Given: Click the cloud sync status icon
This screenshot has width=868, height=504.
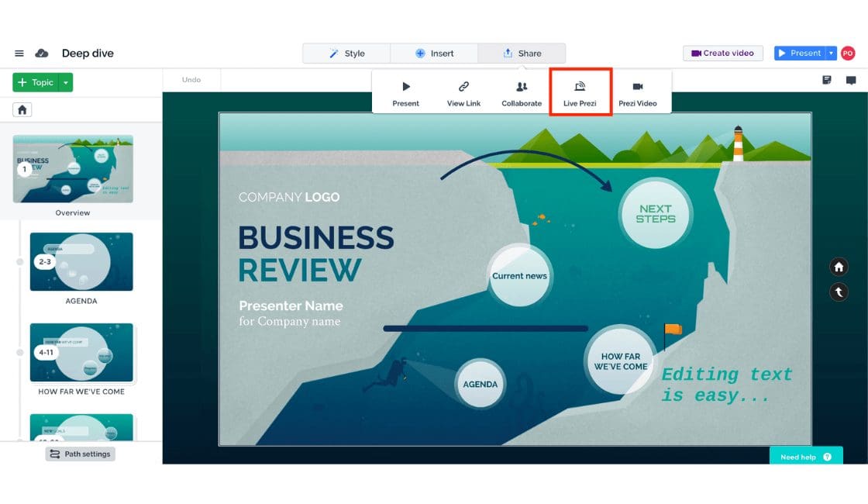Looking at the screenshot, I should [42, 54].
